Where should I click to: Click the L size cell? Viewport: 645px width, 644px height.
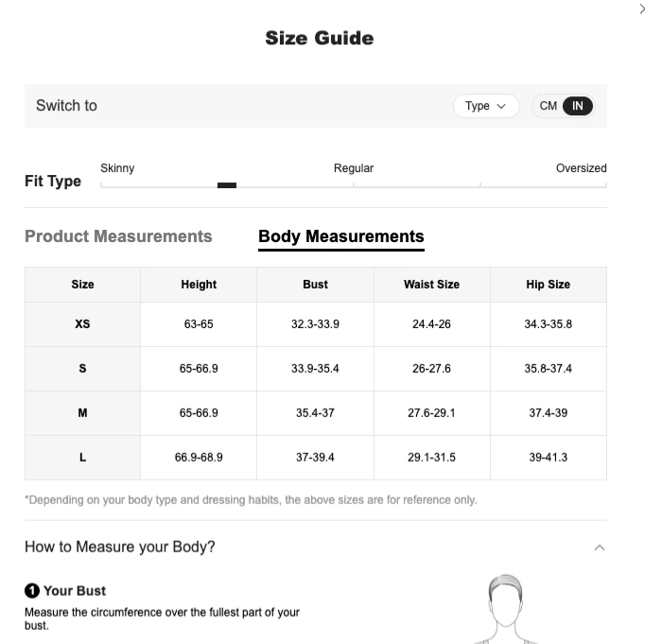click(x=82, y=458)
